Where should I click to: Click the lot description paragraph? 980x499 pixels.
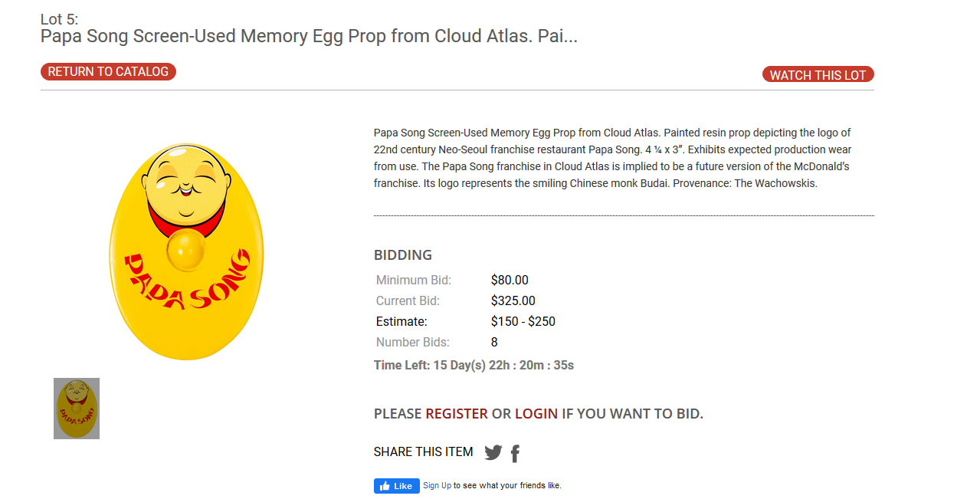612,158
